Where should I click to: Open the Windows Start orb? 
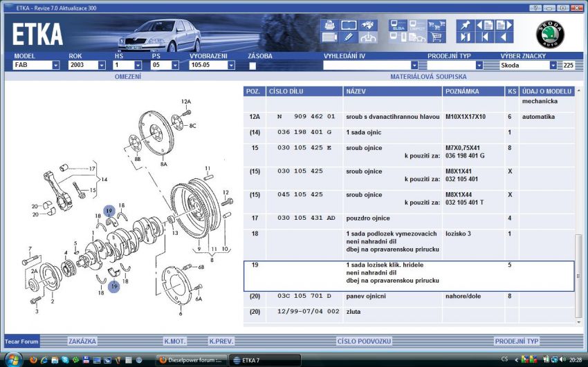(12, 360)
